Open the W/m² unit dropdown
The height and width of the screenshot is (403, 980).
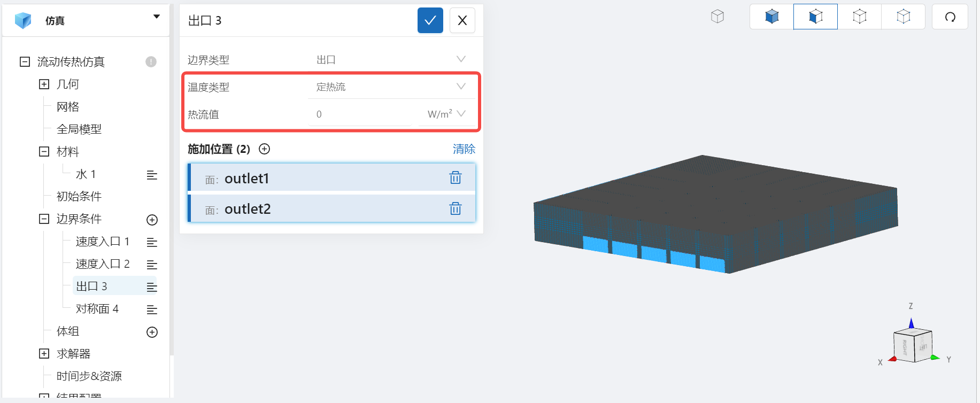pos(447,114)
